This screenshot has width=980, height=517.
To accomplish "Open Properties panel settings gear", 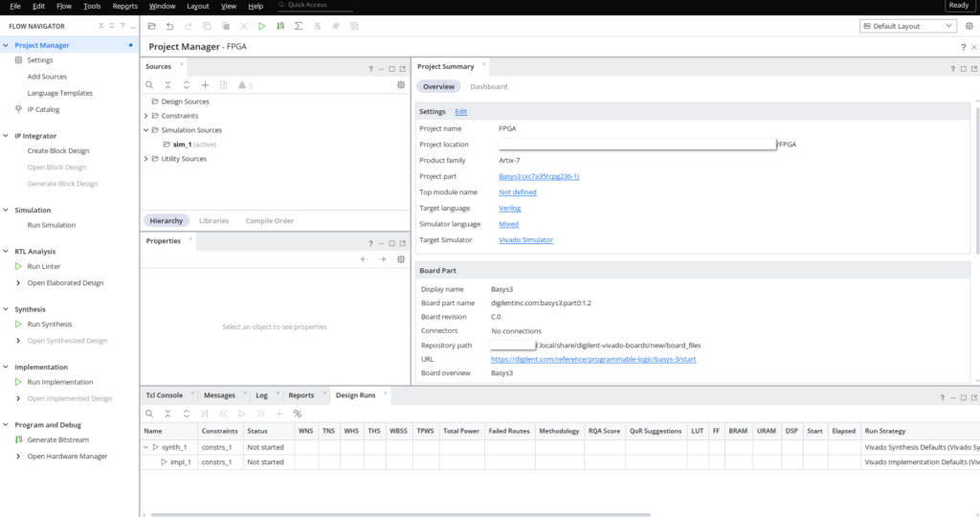I will click(x=401, y=259).
